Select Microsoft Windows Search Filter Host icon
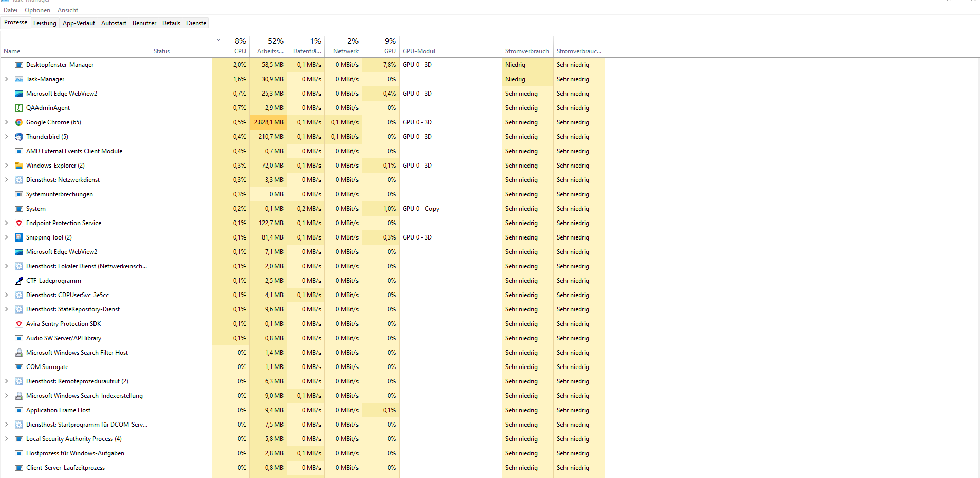The height and width of the screenshot is (478, 980). (19, 353)
